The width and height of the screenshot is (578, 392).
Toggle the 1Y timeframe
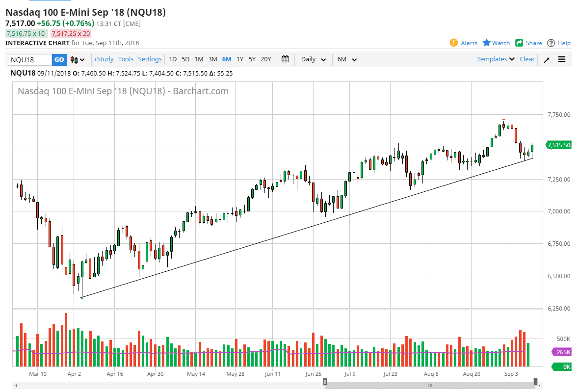click(x=240, y=59)
